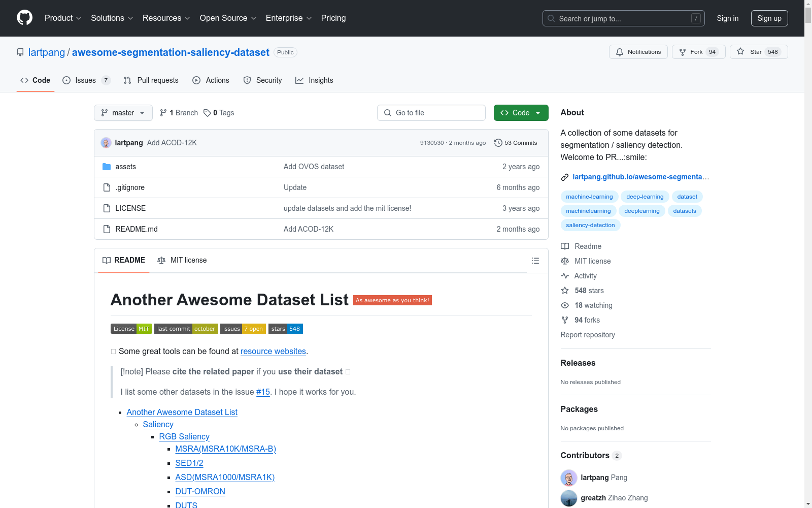812x508 pixels.
Task: Click the machine-learning topic tag
Action: pos(589,197)
